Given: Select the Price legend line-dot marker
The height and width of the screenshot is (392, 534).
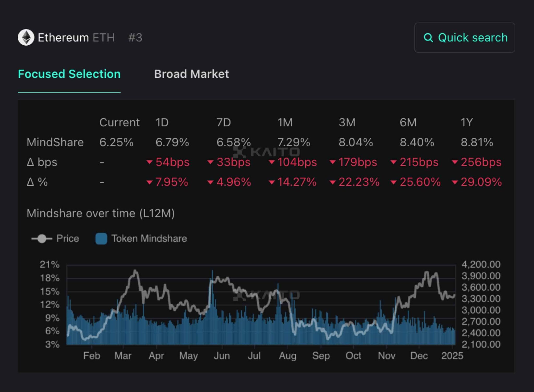Looking at the screenshot, I should [42, 238].
